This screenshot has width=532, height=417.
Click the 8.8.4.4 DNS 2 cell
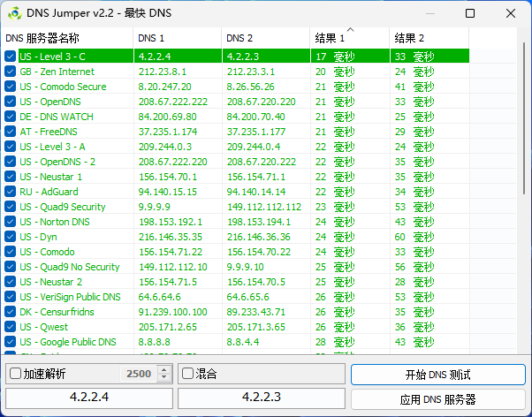[243, 342]
